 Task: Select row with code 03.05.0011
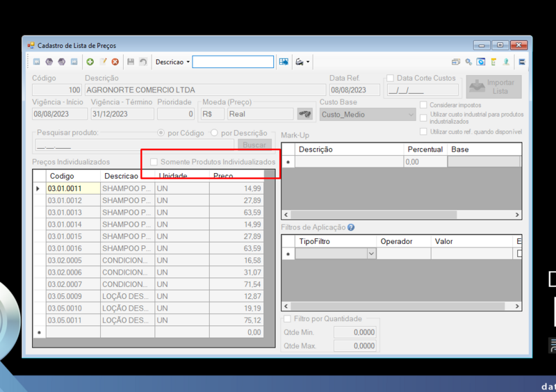[149, 320]
